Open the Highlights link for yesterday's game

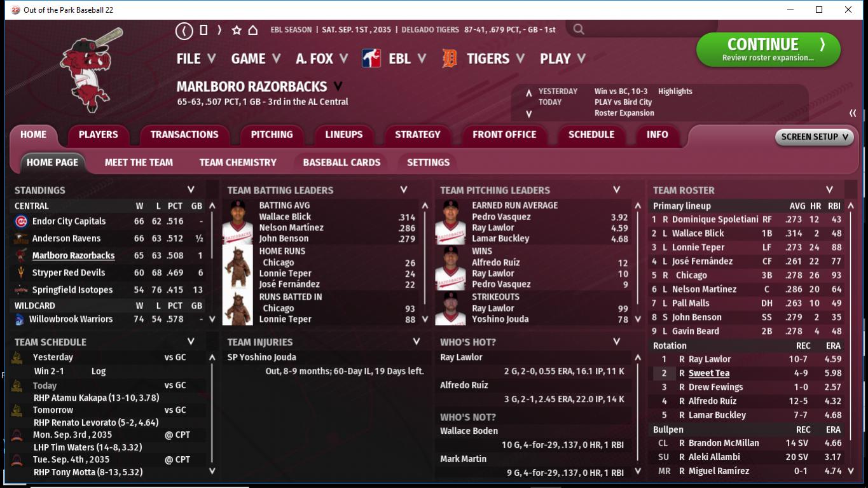coord(675,92)
